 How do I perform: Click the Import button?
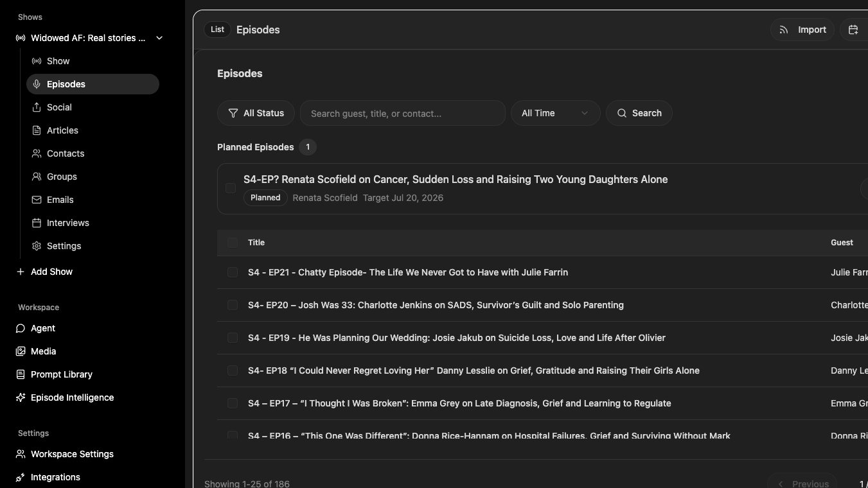coord(802,30)
